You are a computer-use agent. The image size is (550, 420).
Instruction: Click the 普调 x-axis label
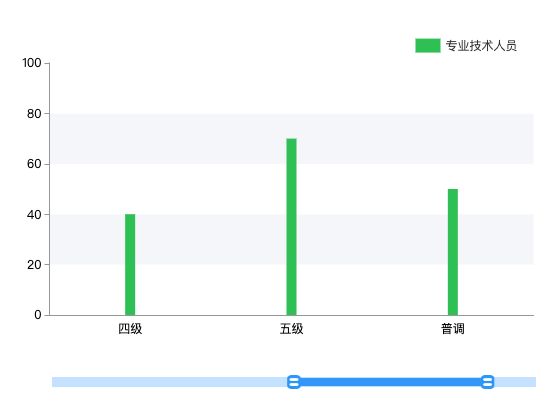pos(453,329)
